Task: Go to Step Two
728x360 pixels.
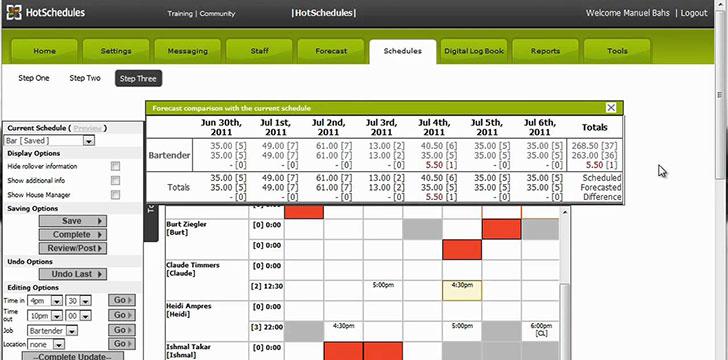Action: click(x=85, y=78)
